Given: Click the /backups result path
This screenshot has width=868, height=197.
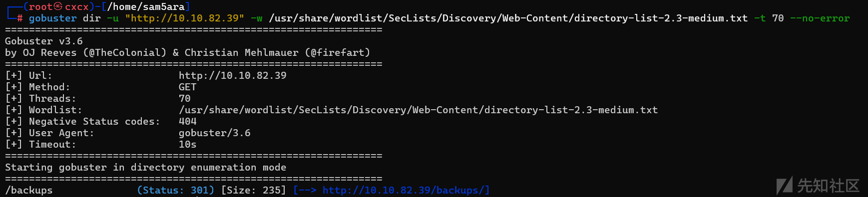Looking at the screenshot, I should (x=29, y=190).
